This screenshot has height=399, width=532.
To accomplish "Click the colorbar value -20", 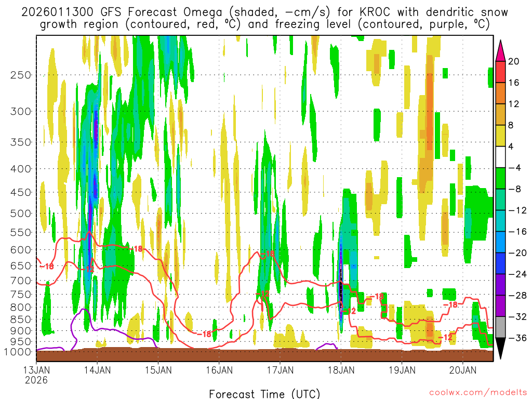I will [517, 253].
